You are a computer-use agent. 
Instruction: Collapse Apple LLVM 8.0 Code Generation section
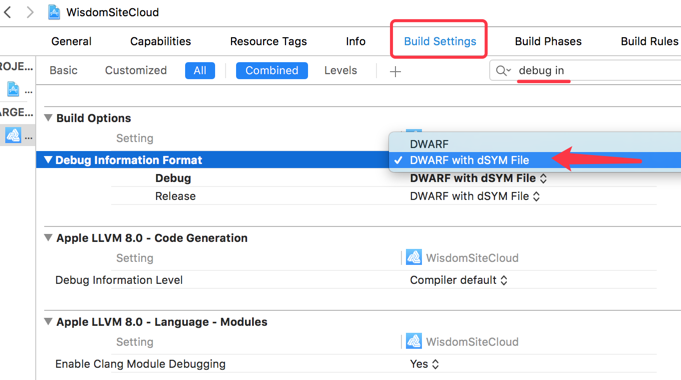[x=48, y=238]
